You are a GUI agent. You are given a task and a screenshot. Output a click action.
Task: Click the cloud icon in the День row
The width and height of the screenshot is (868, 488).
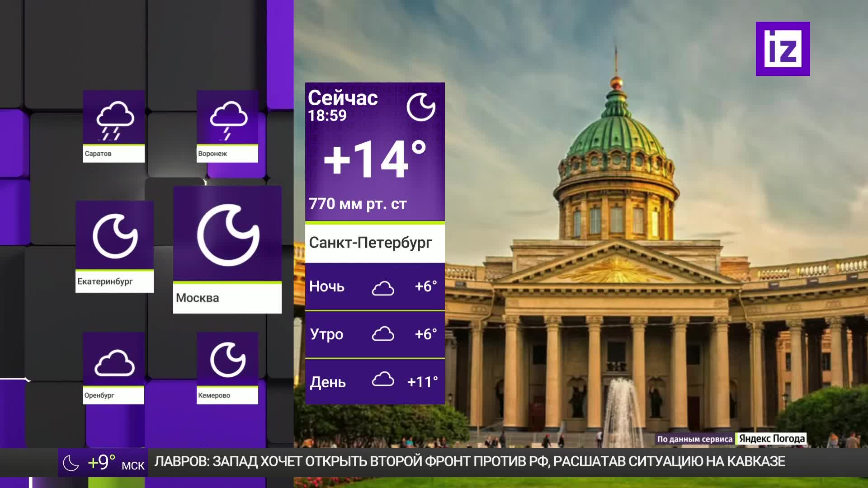coord(383,379)
